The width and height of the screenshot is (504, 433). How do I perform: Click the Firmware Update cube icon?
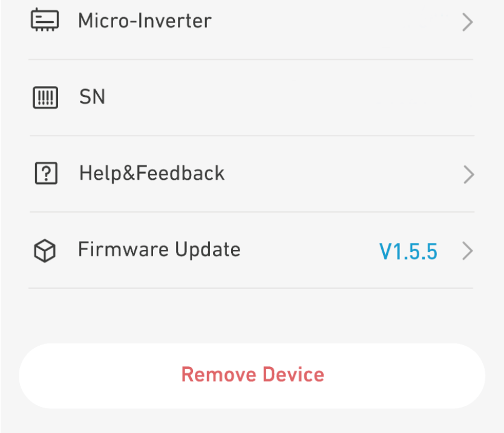(x=45, y=251)
